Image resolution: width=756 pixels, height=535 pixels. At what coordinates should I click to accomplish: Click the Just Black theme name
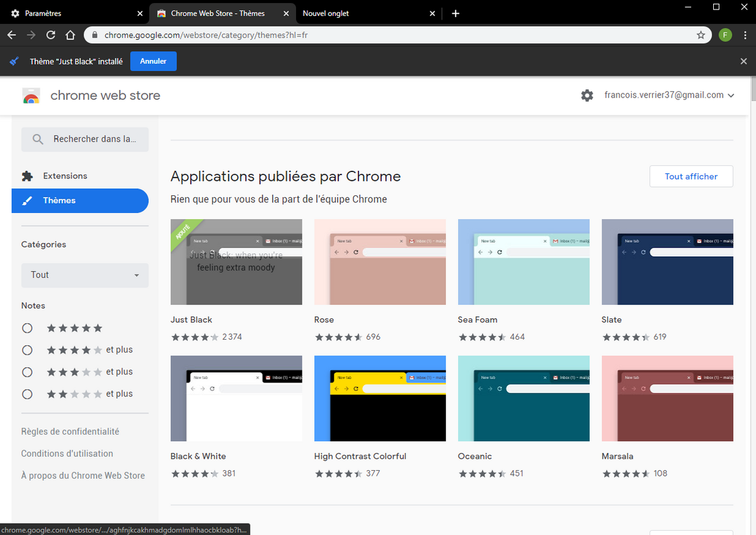pyautogui.click(x=192, y=319)
